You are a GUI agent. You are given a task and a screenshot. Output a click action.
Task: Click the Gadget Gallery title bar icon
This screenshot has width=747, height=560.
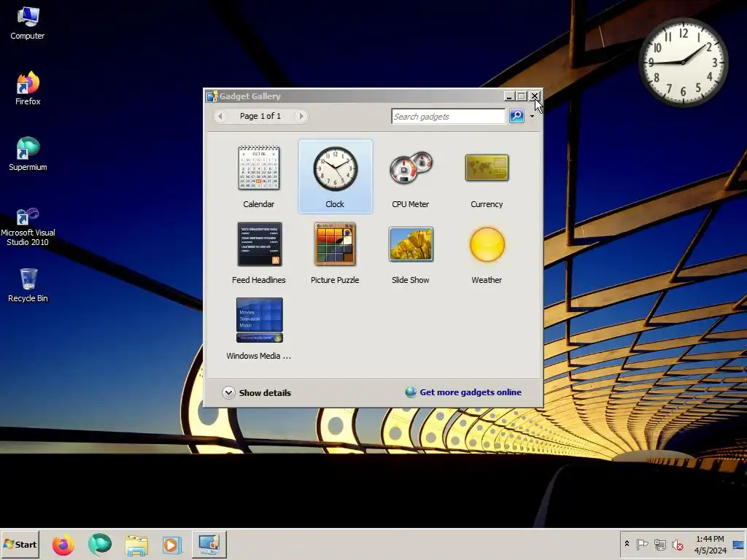tap(212, 96)
